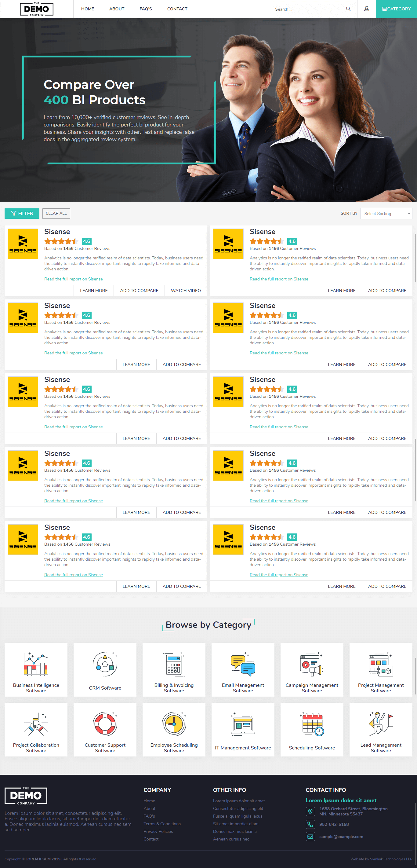
Task: Click footer link Fusce aliquam ligula lacus
Action: pyautogui.click(x=237, y=816)
